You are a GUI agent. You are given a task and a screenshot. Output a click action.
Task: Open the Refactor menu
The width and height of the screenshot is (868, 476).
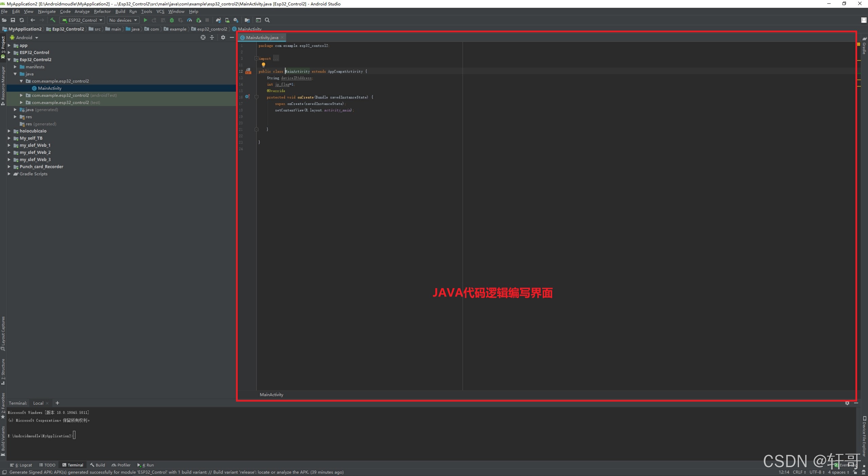point(102,11)
